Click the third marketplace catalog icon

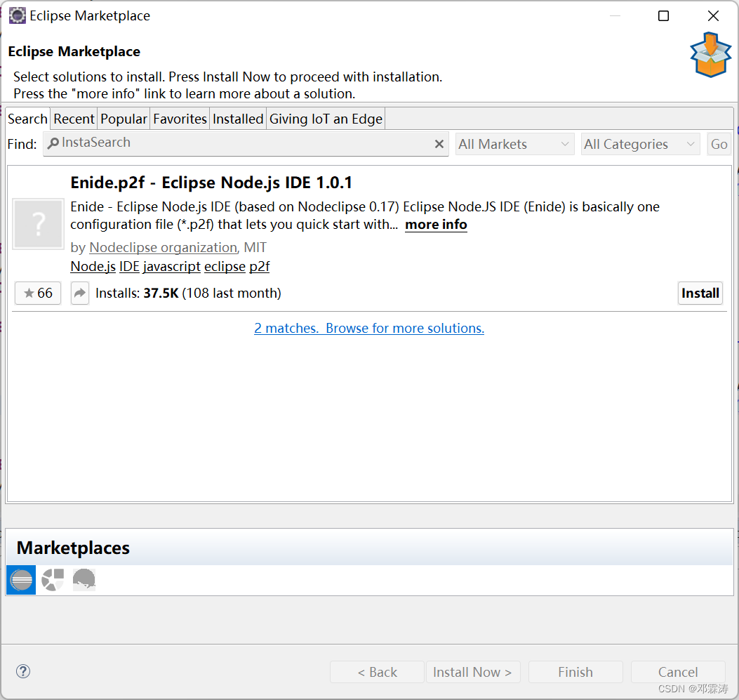(84, 580)
